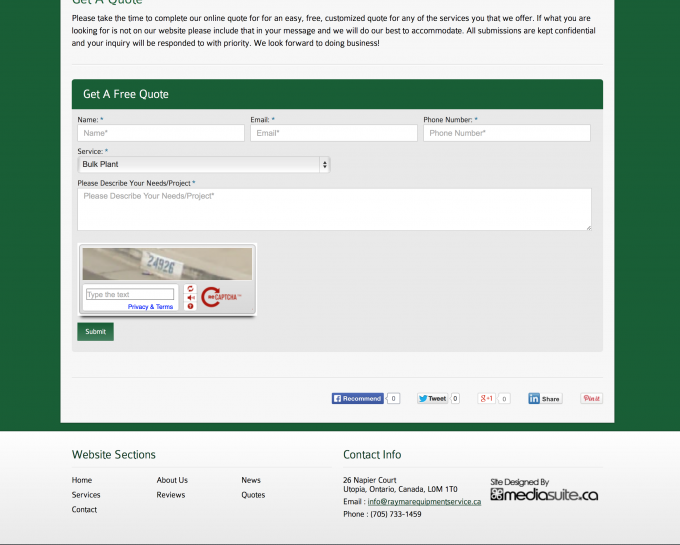Share the page with the Tweet button
The height and width of the screenshot is (545, 680).
point(432,398)
